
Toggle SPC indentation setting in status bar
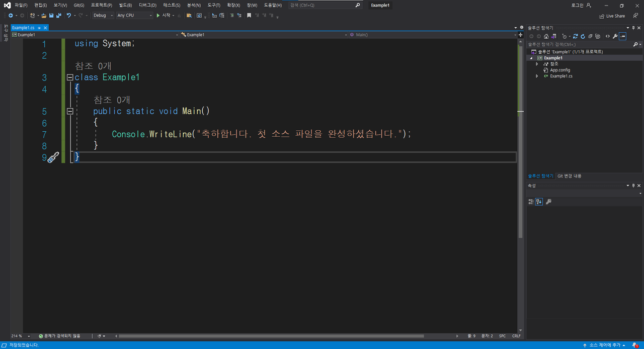(x=502, y=336)
